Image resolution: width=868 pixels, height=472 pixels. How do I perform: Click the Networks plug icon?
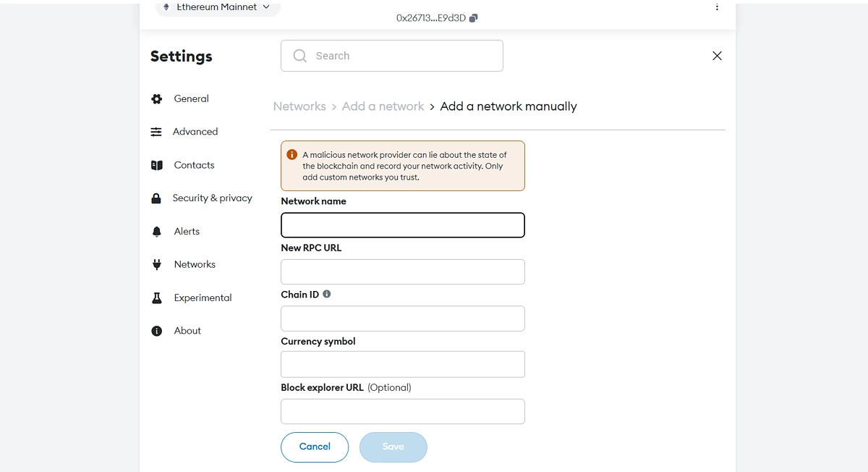tap(156, 264)
